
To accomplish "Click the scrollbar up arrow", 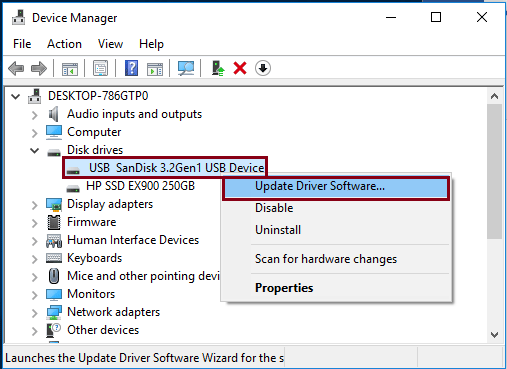I will (494, 97).
